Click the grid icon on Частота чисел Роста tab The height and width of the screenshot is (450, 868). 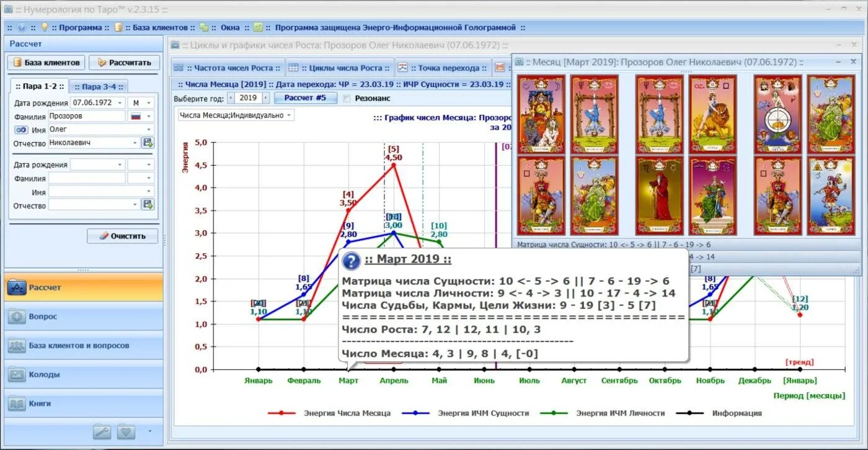tap(179, 68)
